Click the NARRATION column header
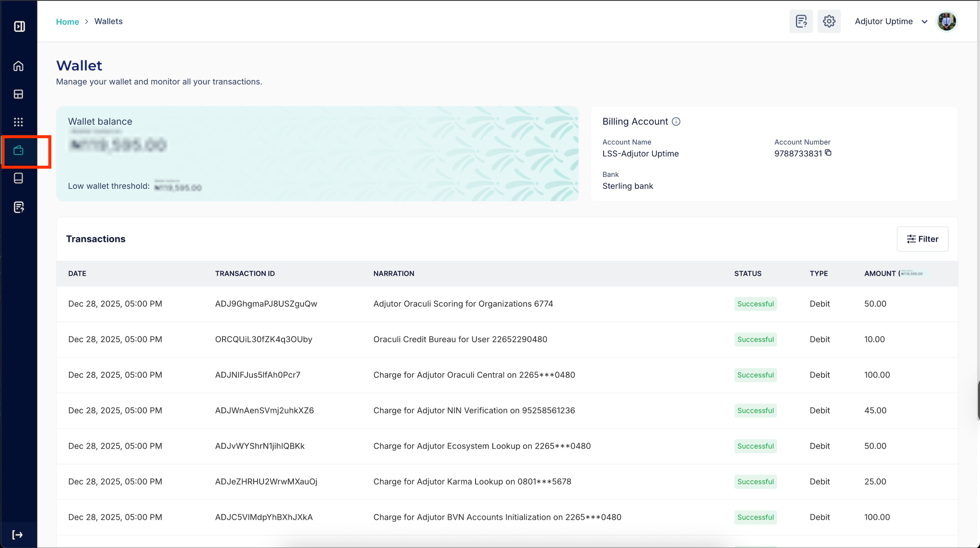The width and height of the screenshot is (980, 548). click(394, 273)
